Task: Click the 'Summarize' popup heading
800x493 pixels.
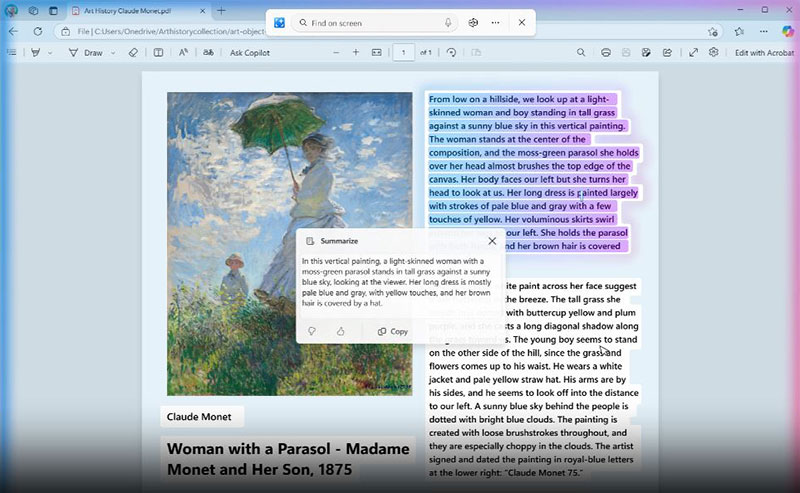Action: pyautogui.click(x=339, y=241)
